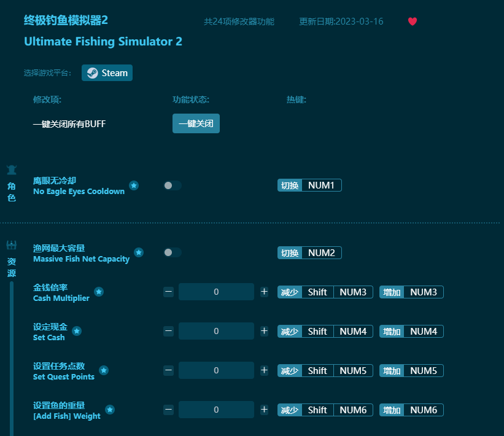Viewport: 504px width, 436px height.
Task: Select the Steam platform button
Action: click(x=107, y=73)
